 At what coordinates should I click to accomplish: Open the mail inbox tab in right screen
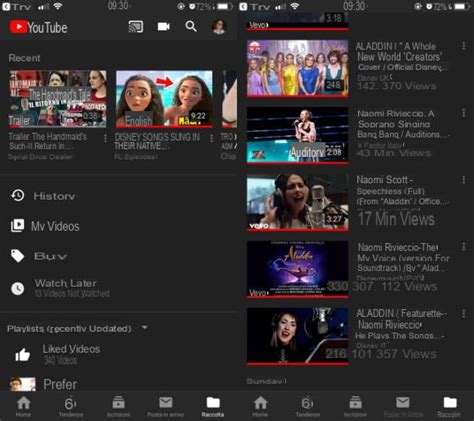click(x=403, y=407)
